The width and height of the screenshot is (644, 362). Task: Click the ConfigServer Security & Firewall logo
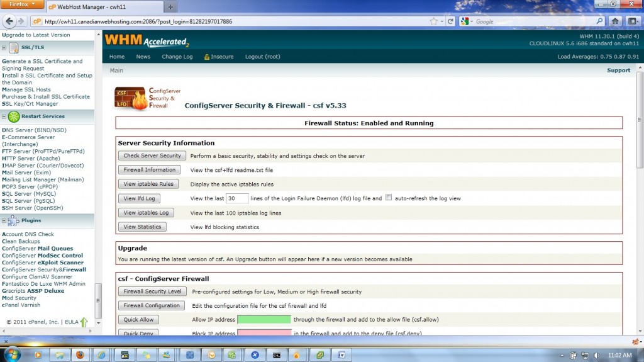147,98
